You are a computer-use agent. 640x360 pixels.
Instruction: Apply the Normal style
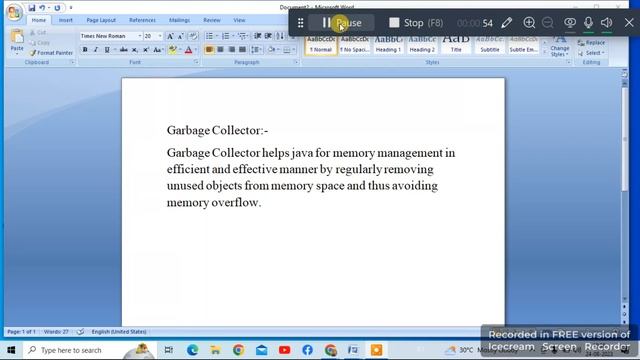[320, 45]
